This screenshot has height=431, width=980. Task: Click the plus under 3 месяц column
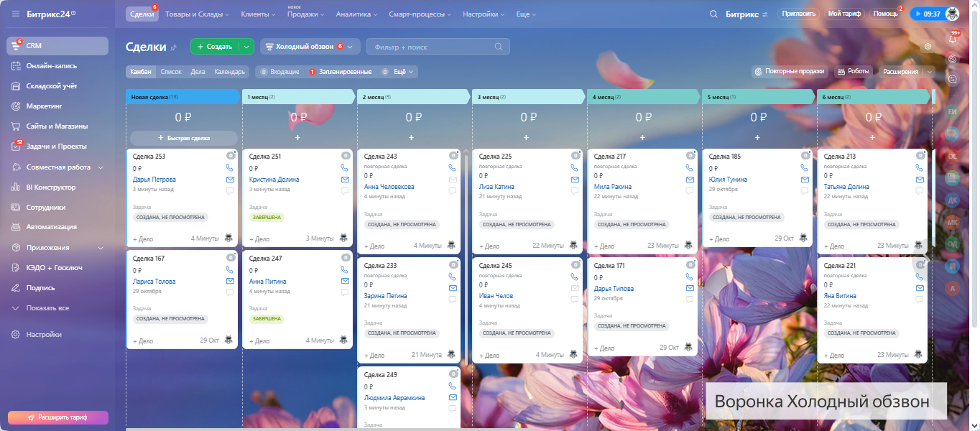[527, 137]
